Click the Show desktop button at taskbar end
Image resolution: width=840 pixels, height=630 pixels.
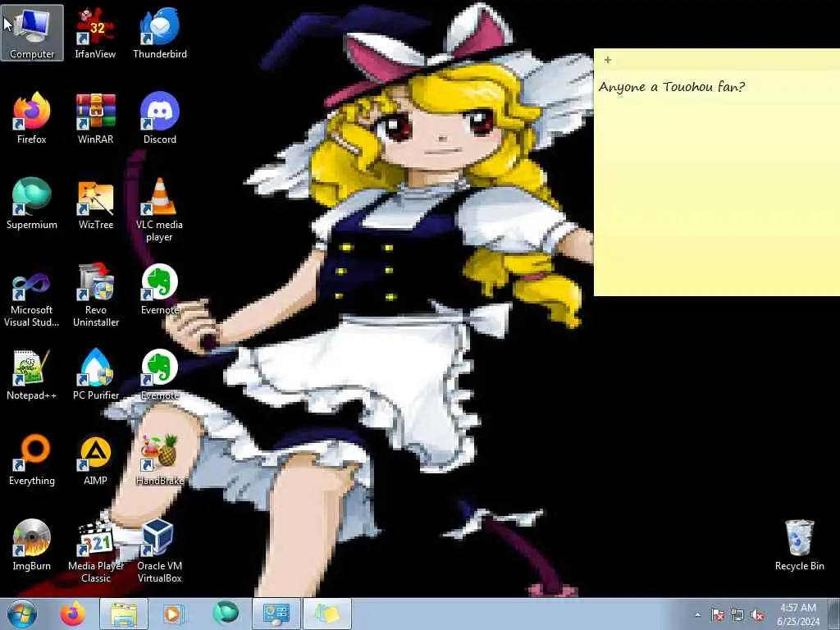point(834,614)
